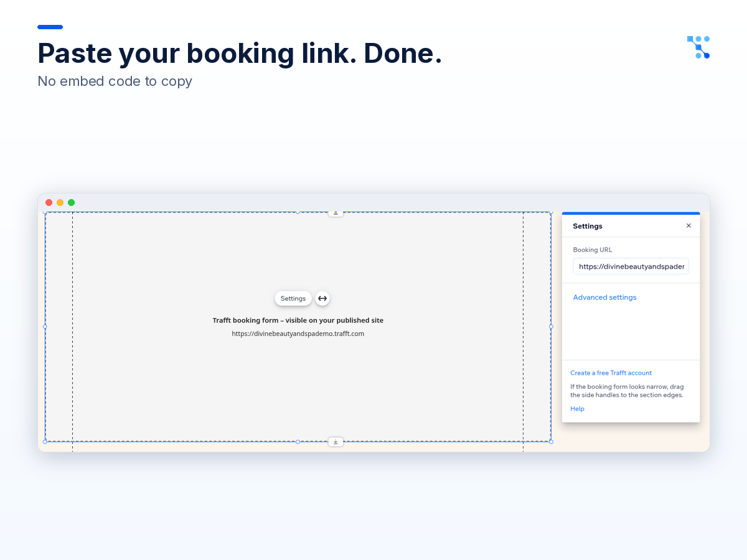Click the divinebeautyandspademo.trafft.com URL text

coord(298,334)
